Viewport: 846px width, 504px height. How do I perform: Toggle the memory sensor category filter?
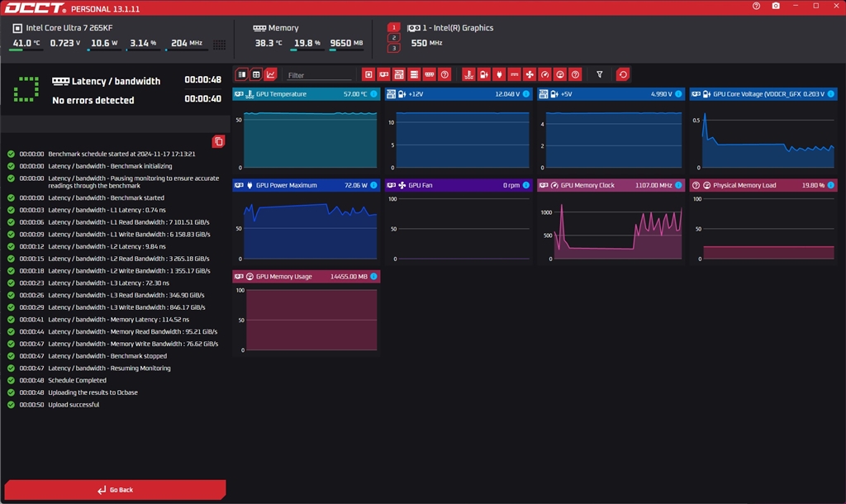click(x=429, y=74)
